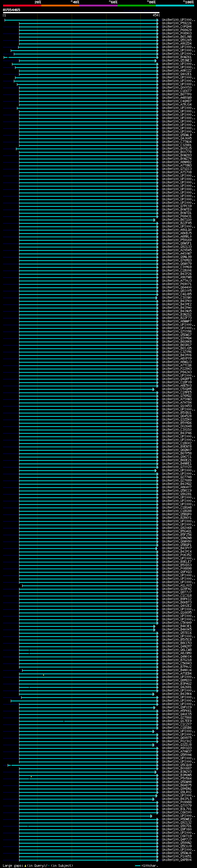Select the UniRef100_B0X778 label
197x868 pixels.
click(x=177, y=152)
